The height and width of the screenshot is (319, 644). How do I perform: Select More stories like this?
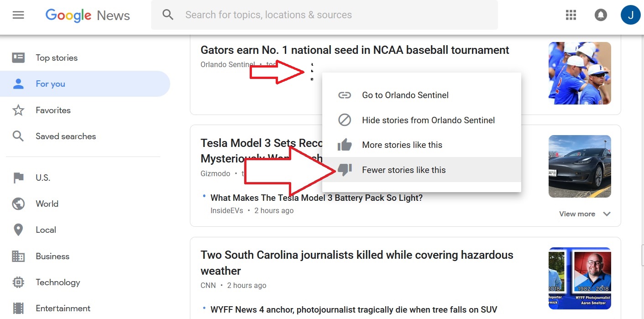tap(421, 145)
